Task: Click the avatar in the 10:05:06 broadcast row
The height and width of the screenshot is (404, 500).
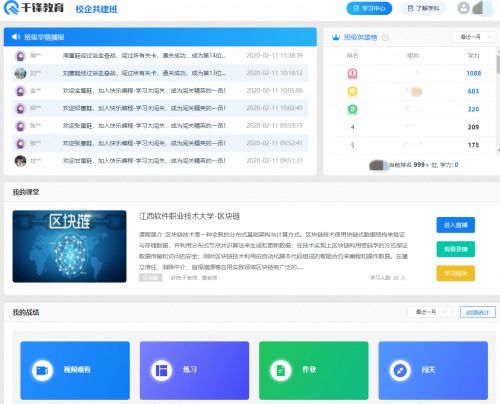Action: tap(20, 91)
